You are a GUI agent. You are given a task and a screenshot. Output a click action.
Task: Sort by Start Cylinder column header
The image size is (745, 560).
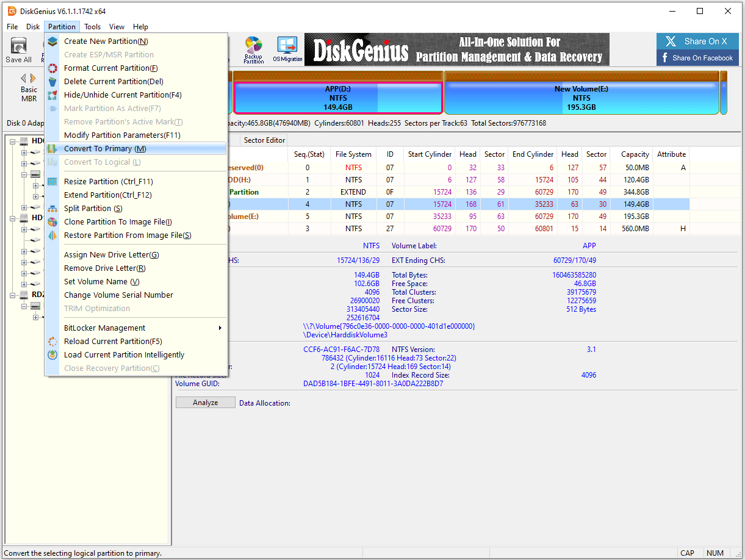(430, 154)
